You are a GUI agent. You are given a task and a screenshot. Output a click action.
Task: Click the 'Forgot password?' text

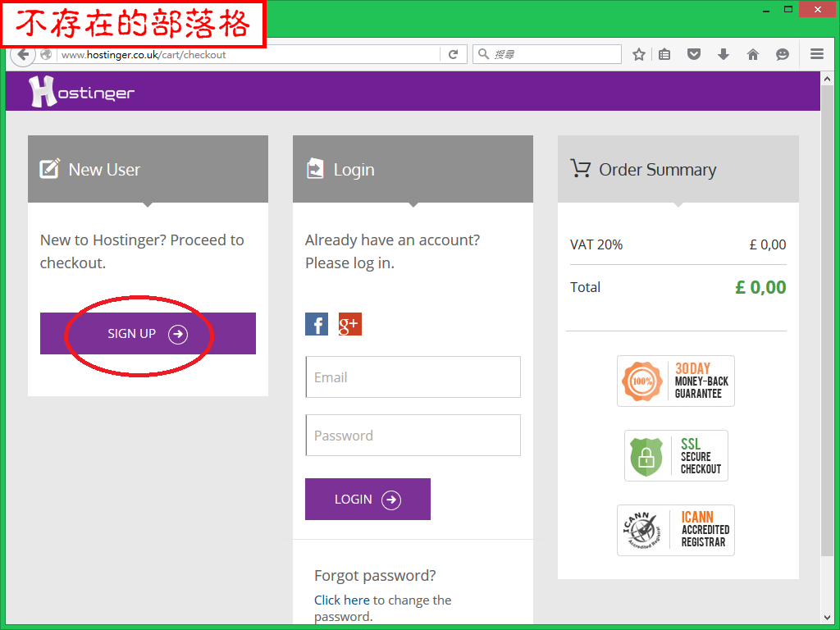(375, 575)
